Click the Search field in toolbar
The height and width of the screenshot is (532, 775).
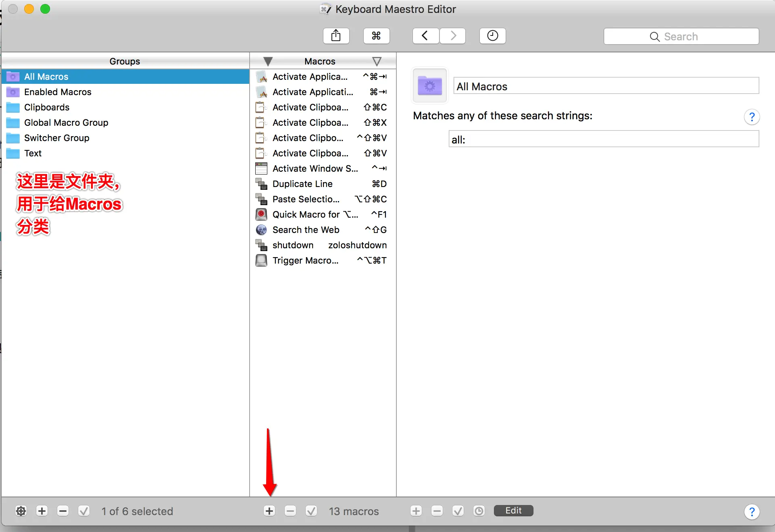(x=681, y=36)
